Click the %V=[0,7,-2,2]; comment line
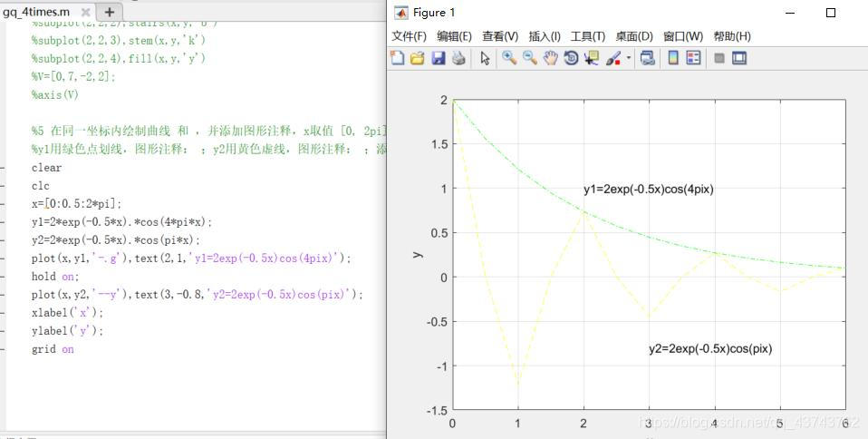The image size is (868, 439). pyautogui.click(x=73, y=76)
